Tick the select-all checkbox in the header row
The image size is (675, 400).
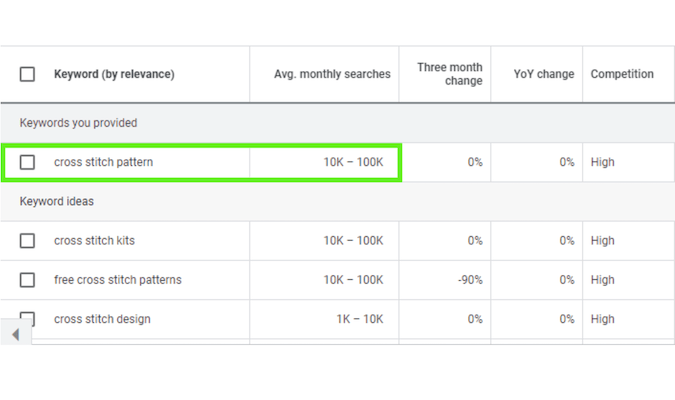point(27,74)
